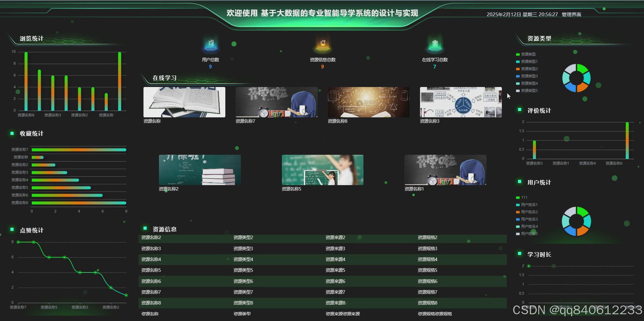Click the 资源名称5 caption under thumbnail
This screenshot has height=321, width=644.
(x=291, y=189)
